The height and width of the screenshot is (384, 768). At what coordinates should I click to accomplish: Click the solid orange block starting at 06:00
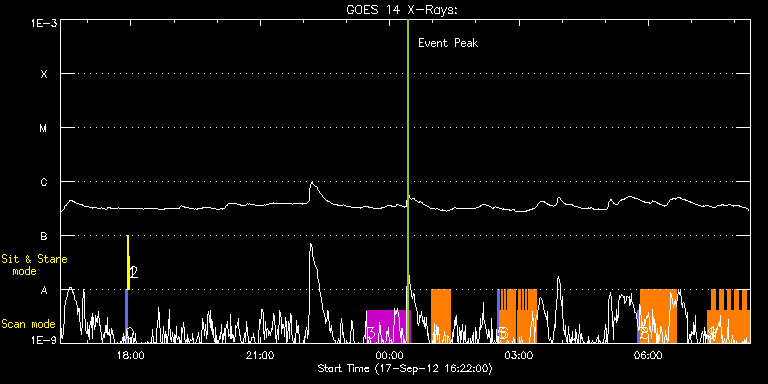pyautogui.click(x=658, y=315)
